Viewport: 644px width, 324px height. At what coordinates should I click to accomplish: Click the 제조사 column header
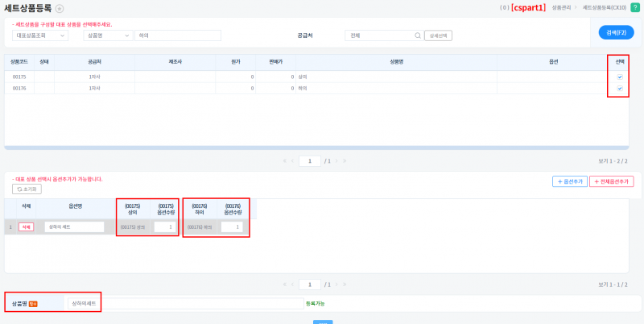coord(175,62)
